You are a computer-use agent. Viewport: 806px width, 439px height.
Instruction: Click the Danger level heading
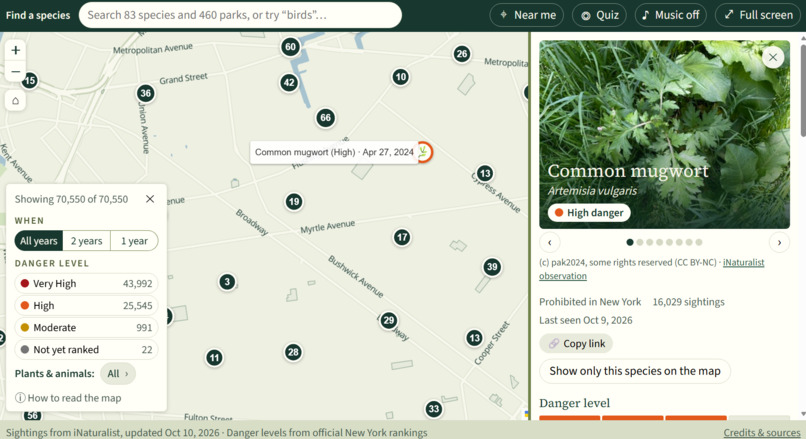pos(574,403)
